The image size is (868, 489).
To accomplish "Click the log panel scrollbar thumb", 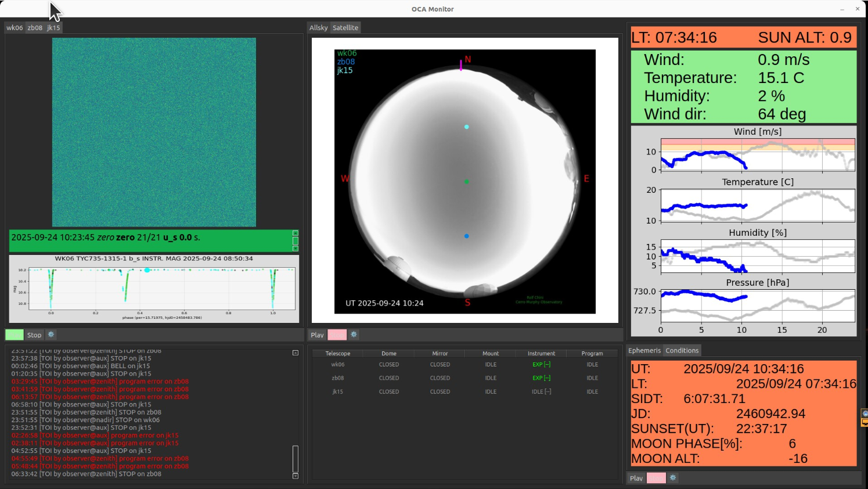I will pyautogui.click(x=295, y=459).
